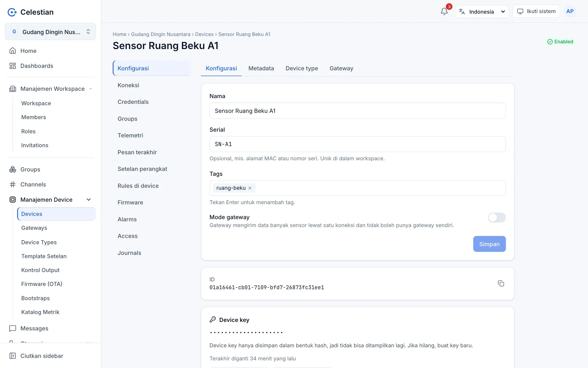The width and height of the screenshot is (588, 368).
Task: Go to Devices breadcrumb link
Action: [x=204, y=34]
